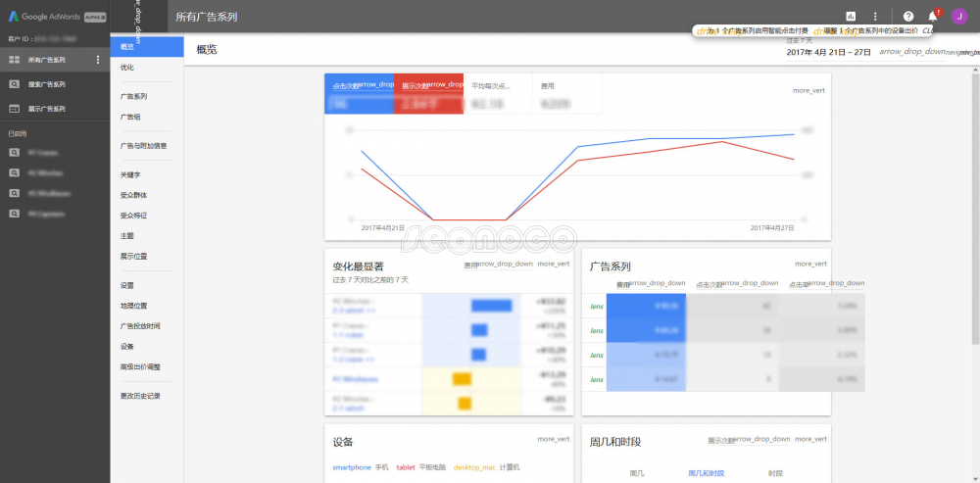This screenshot has height=483, width=980.
Task: Open options menu next to 所有广告系列
Action: [x=97, y=60]
